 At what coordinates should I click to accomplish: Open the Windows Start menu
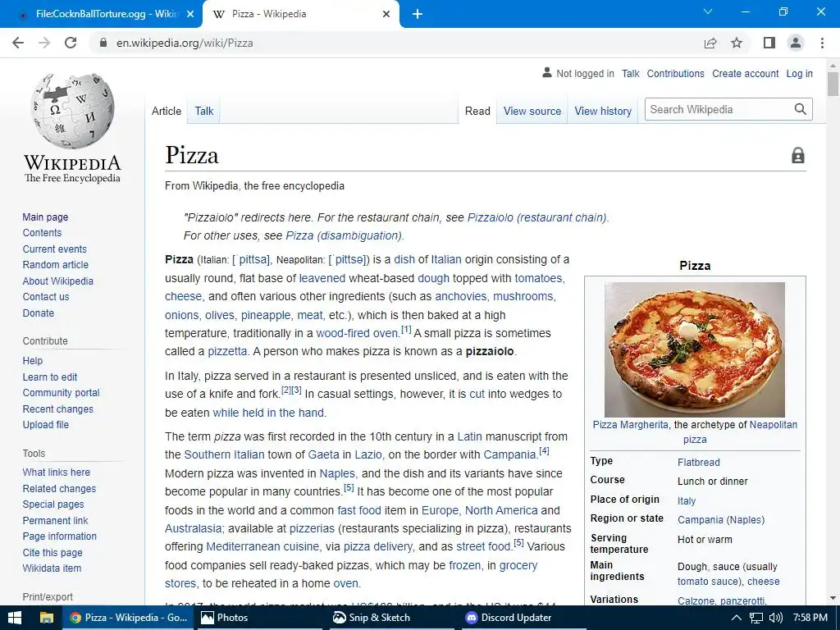pos(15,618)
